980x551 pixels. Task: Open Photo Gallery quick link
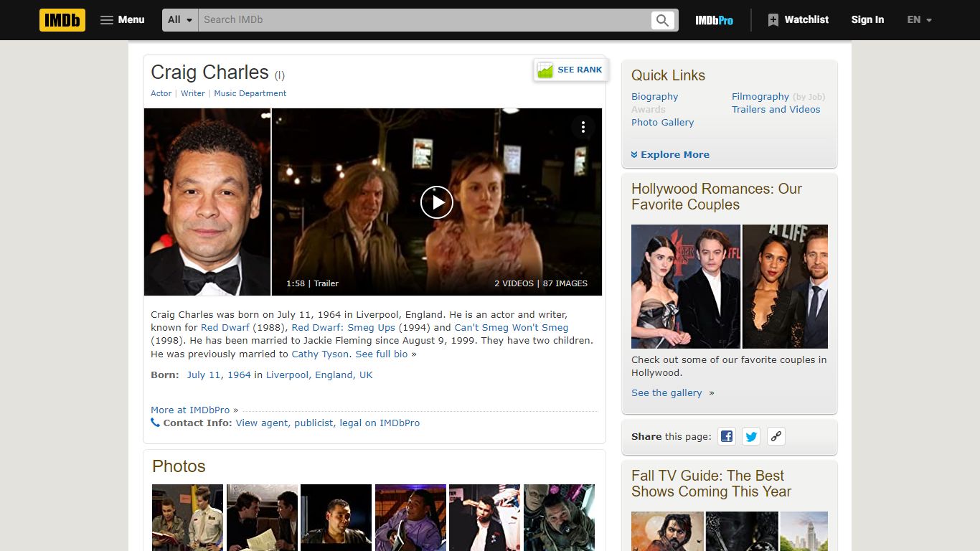pos(662,122)
